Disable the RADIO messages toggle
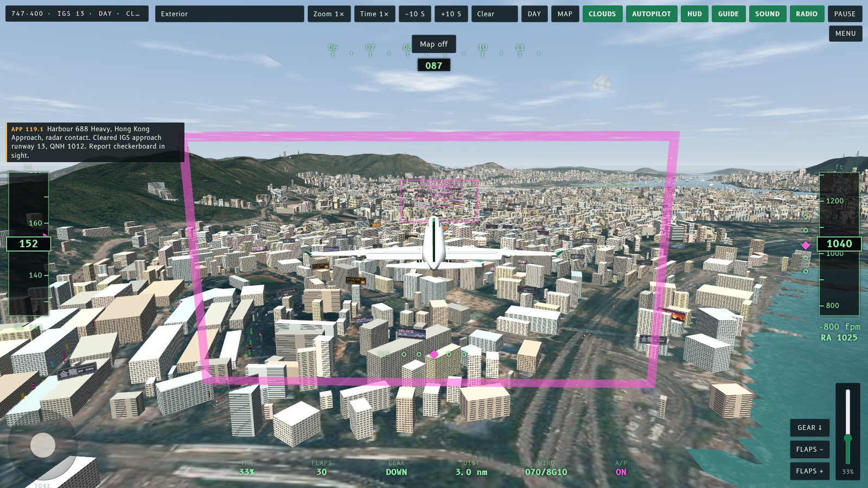The width and height of the screenshot is (868, 488). pos(807,14)
